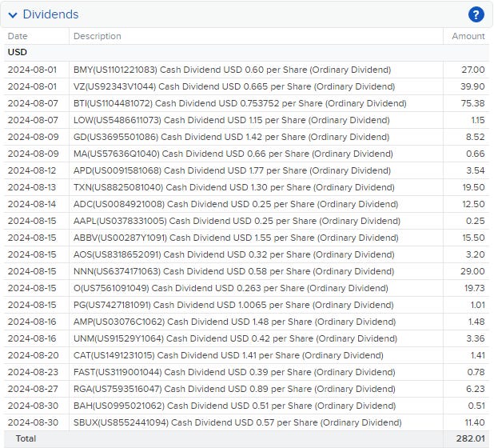Image resolution: width=494 pixels, height=448 pixels.
Task: Click the 15.50 amount for ABBV
Action: (473, 238)
